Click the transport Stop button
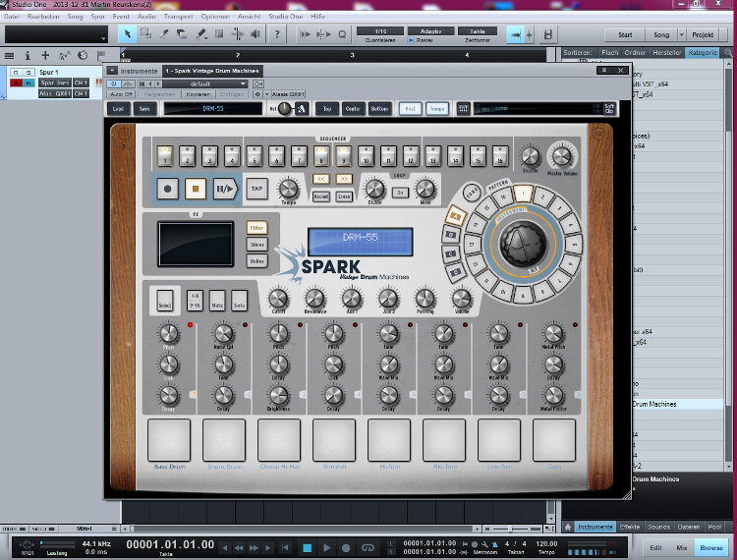This screenshot has height=560, width=737. pos(307,548)
